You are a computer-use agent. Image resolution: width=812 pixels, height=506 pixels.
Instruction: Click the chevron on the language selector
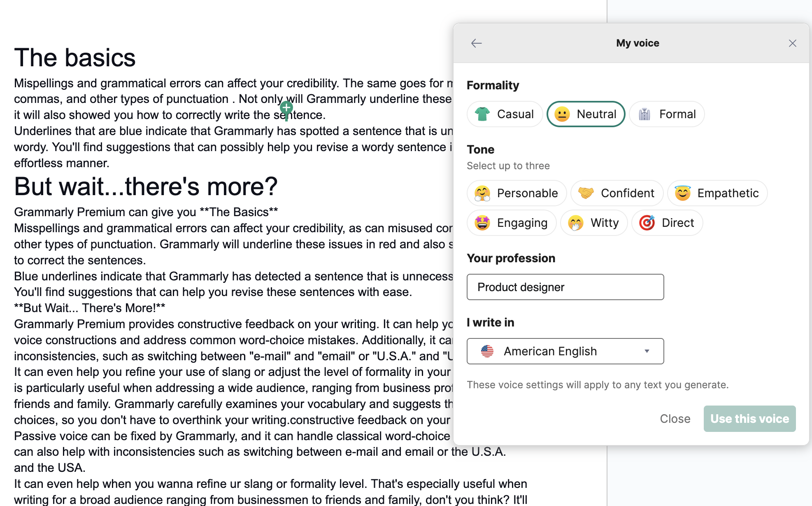click(x=647, y=351)
